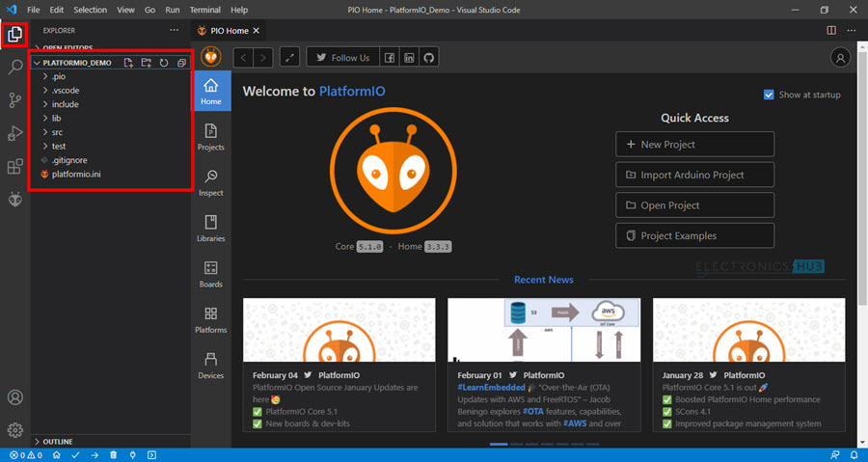Open Libraries in PIO Home sidebar
This screenshot has height=462, width=868.
[210, 228]
